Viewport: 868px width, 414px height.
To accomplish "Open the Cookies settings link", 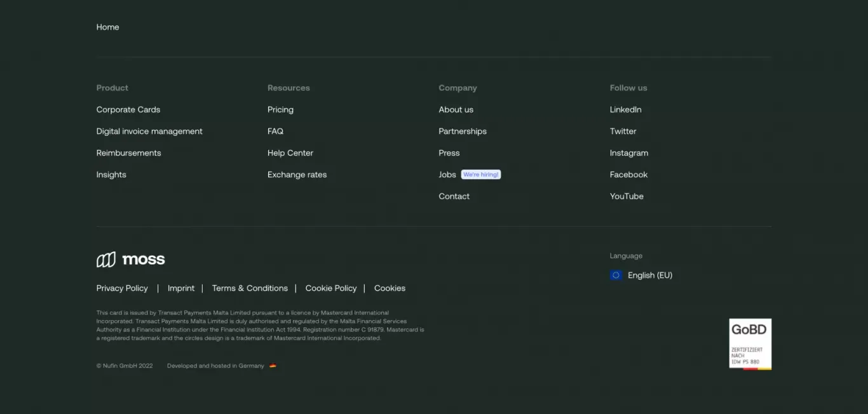I will click(x=390, y=288).
